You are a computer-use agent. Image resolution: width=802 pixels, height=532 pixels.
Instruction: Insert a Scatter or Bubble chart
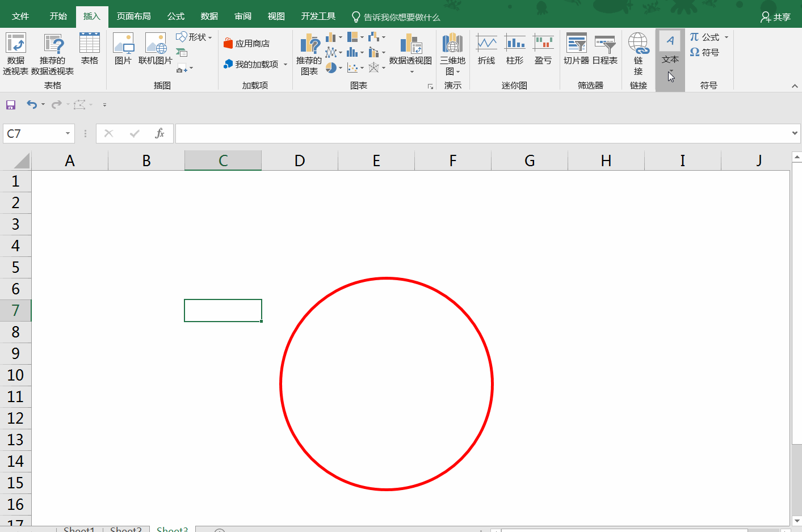click(x=355, y=68)
